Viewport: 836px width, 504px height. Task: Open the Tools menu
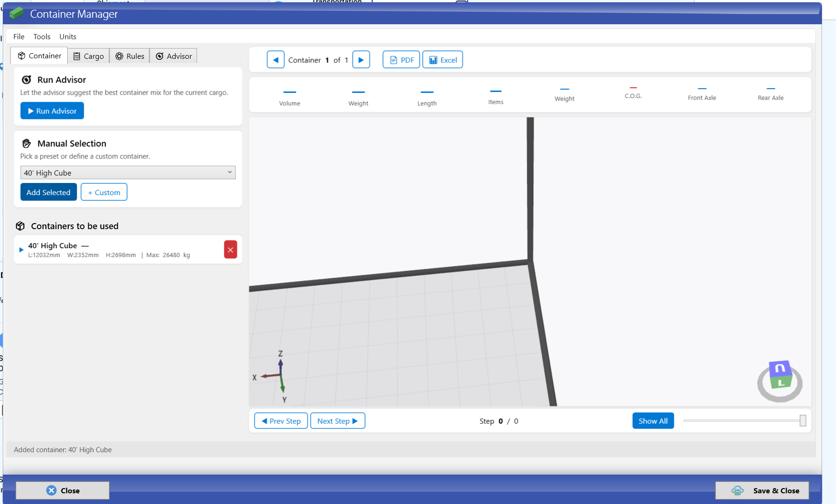pos(42,36)
